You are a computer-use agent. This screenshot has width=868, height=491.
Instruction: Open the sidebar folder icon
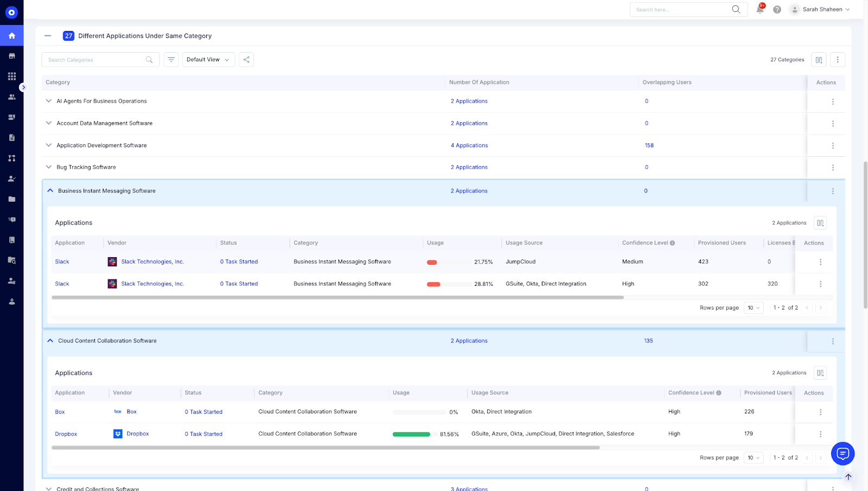click(11, 199)
